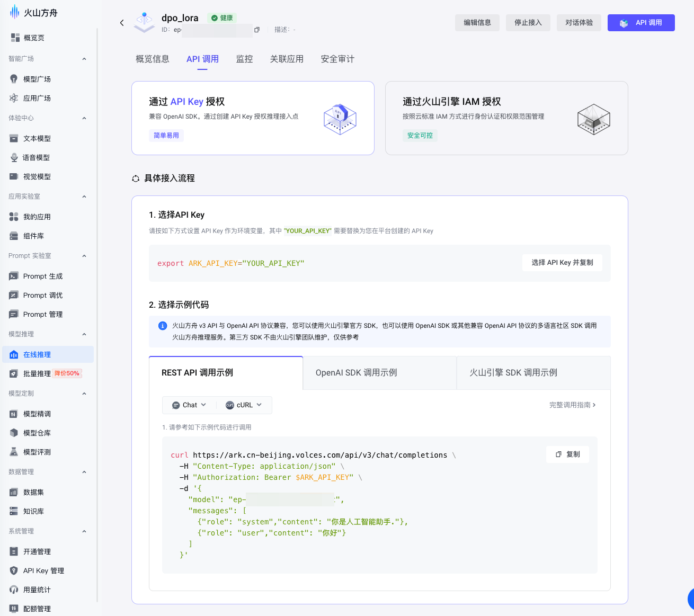Click the 用量统计 icon
The width and height of the screenshot is (694, 616).
[14, 590]
